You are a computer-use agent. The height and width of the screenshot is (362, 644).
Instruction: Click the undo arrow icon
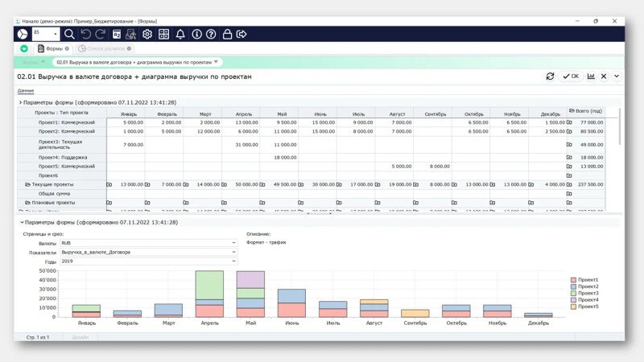(85, 34)
